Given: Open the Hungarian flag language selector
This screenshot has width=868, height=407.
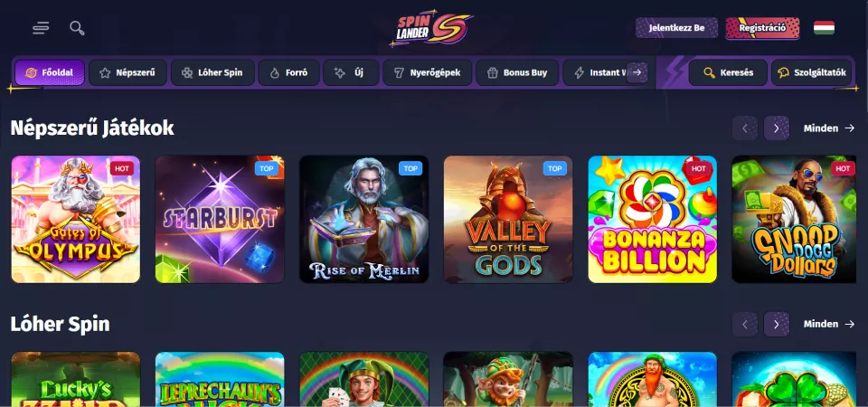Looking at the screenshot, I should coord(824,28).
